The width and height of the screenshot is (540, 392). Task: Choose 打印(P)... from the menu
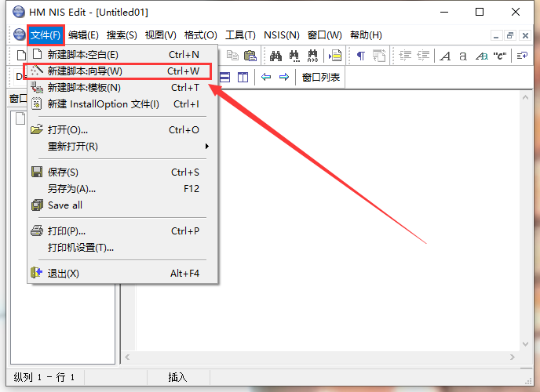(122, 230)
